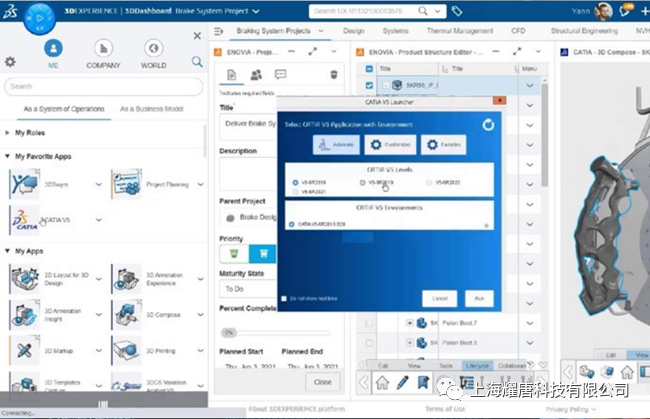This screenshot has width=650, height=419.
Task: Check the Piston Boot.8 row checkbox
Action: point(369,343)
